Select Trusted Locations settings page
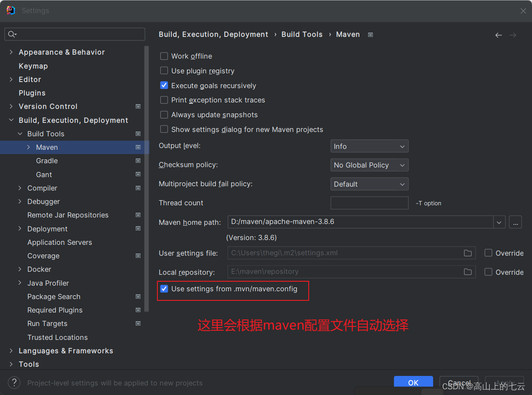The width and height of the screenshot is (532, 395). (x=58, y=337)
